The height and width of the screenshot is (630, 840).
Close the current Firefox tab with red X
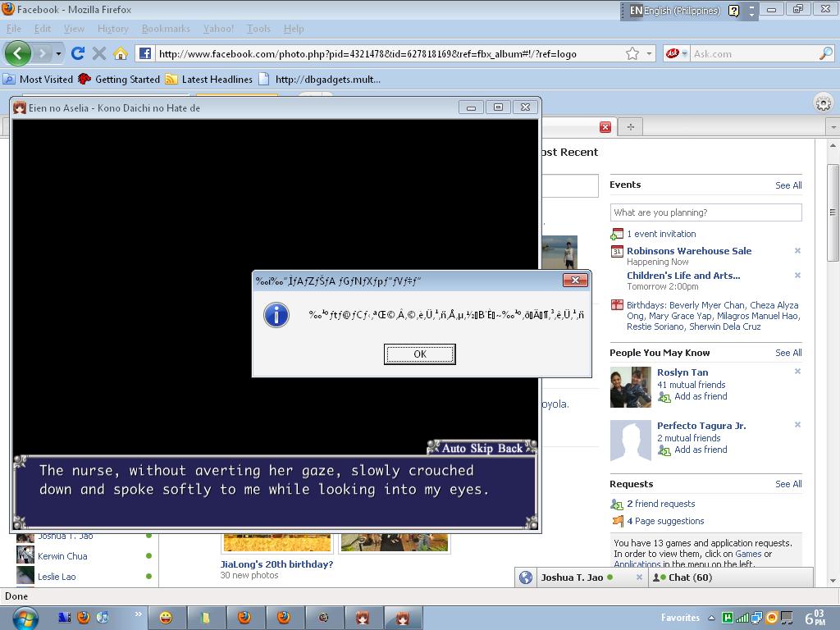605,127
